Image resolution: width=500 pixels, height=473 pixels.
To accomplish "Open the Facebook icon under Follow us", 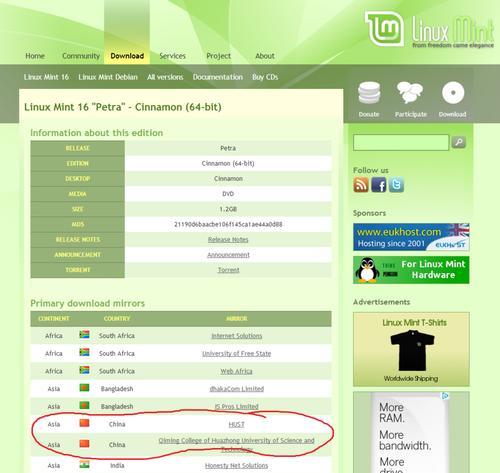I will [379, 185].
